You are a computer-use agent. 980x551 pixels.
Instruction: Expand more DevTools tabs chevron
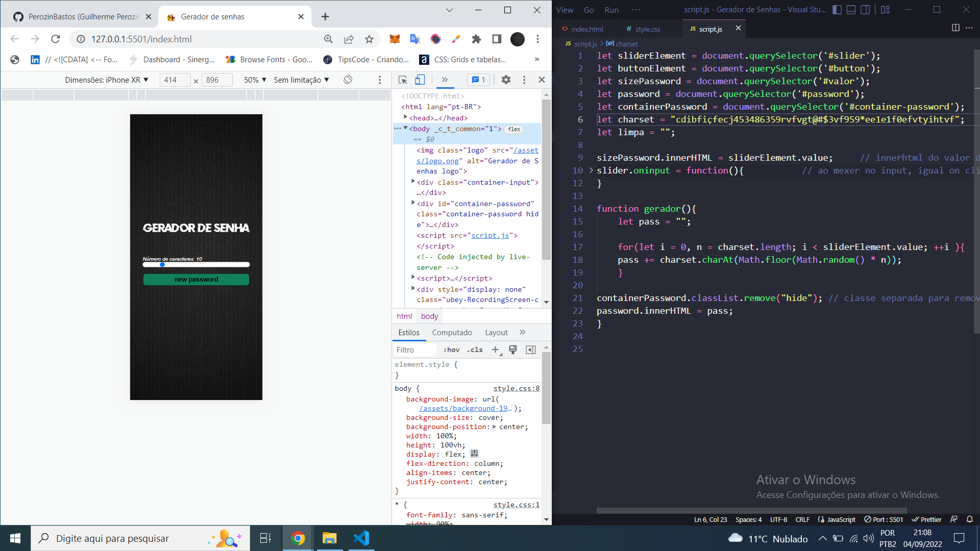point(445,80)
